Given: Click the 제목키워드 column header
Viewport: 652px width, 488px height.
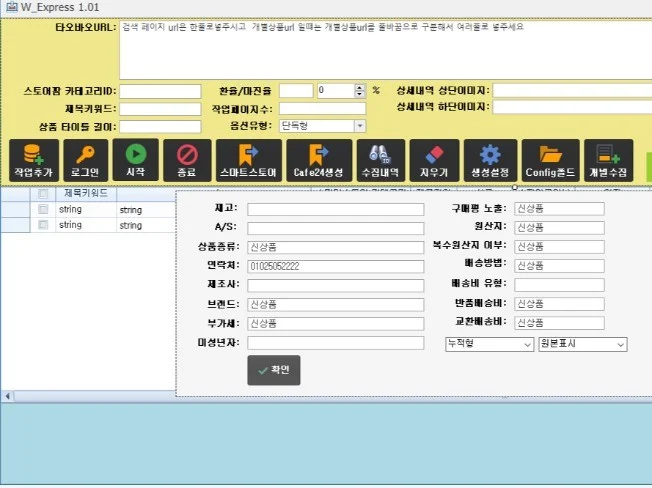Looking at the screenshot, I should (85, 193).
